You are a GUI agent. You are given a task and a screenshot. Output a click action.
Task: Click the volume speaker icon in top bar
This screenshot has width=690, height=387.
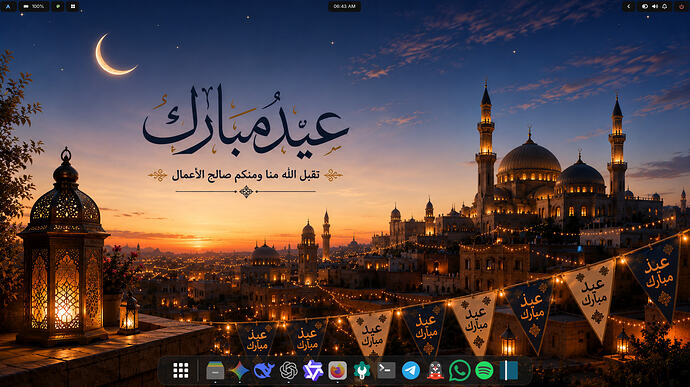[x=655, y=7]
